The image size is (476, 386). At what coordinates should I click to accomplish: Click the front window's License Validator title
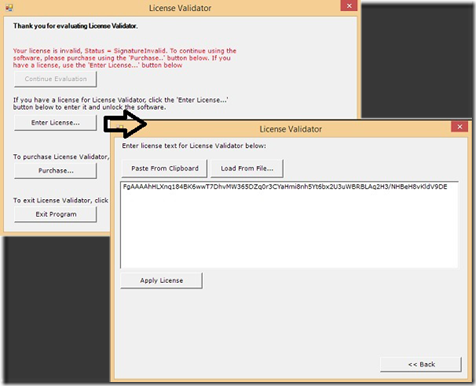[291, 129]
